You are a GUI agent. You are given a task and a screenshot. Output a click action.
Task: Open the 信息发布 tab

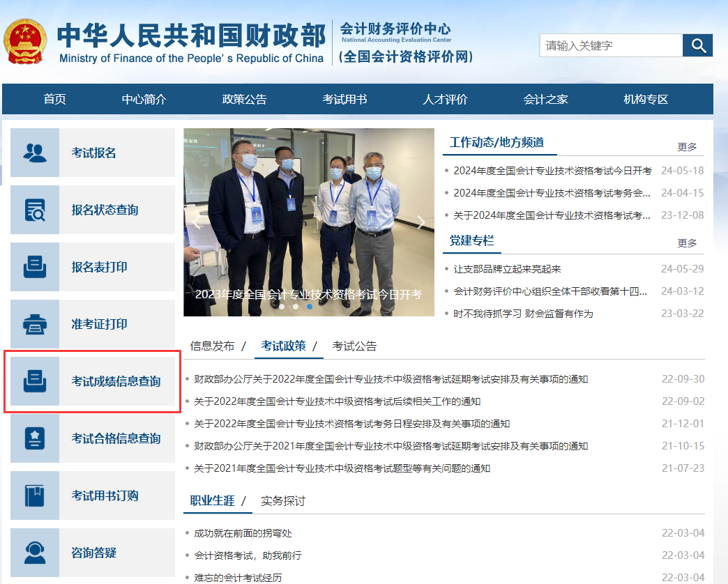(213, 346)
